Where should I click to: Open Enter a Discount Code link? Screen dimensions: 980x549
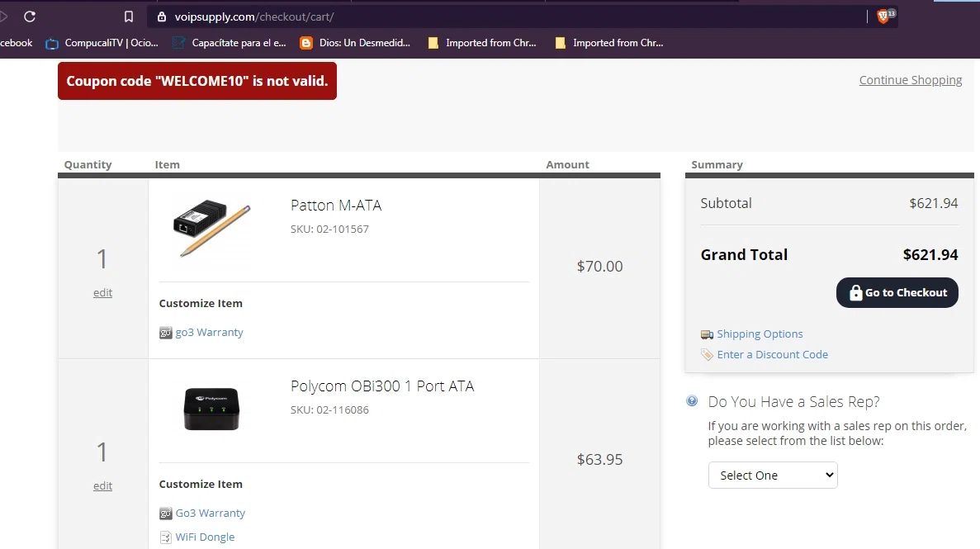(x=772, y=354)
